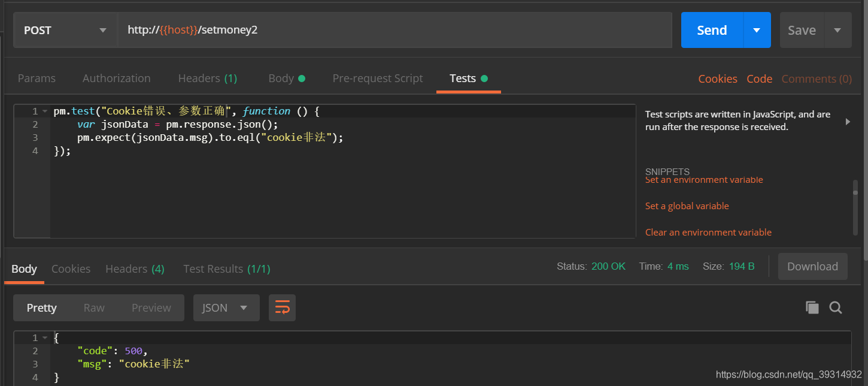Copy response body to clipboard icon
The width and height of the screenshot is (868, 386).
[812, 307]
